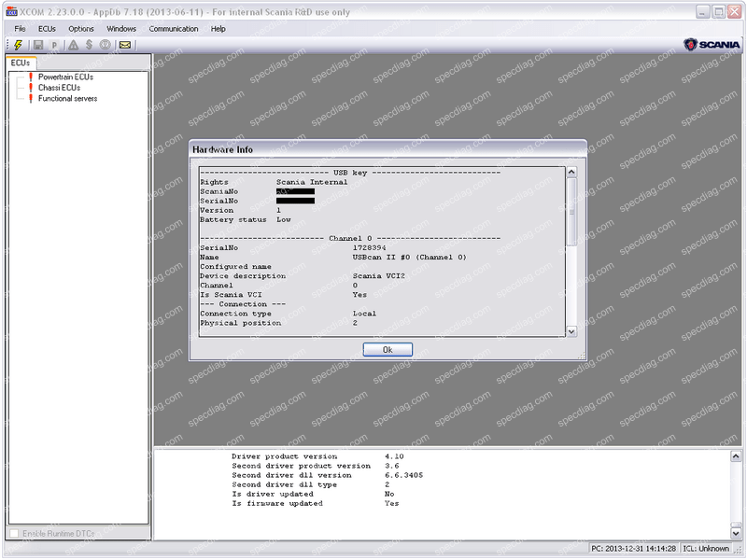Image resolution: width=747 pixels, height=560 pixels.
Task: Click the red exclamation icon beside Chassi ECUs
Action: click(30, 86)
